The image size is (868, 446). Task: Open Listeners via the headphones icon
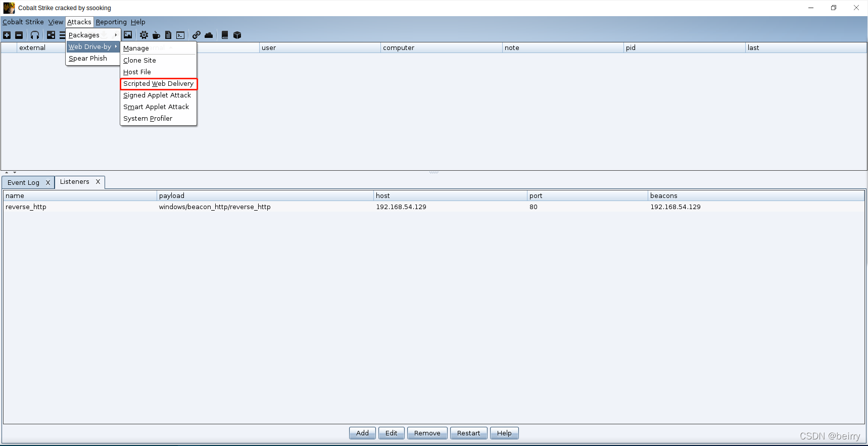[x=35, y=35]
